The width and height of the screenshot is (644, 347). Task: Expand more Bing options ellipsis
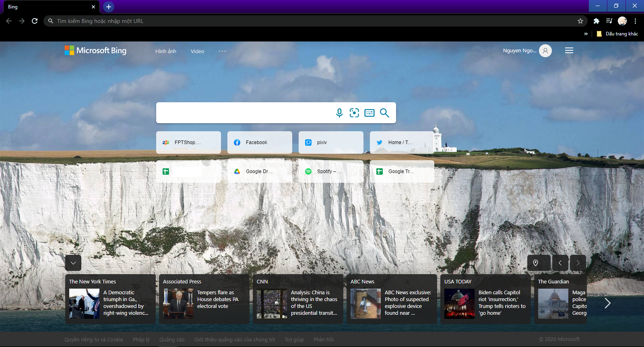pos(222,51)
